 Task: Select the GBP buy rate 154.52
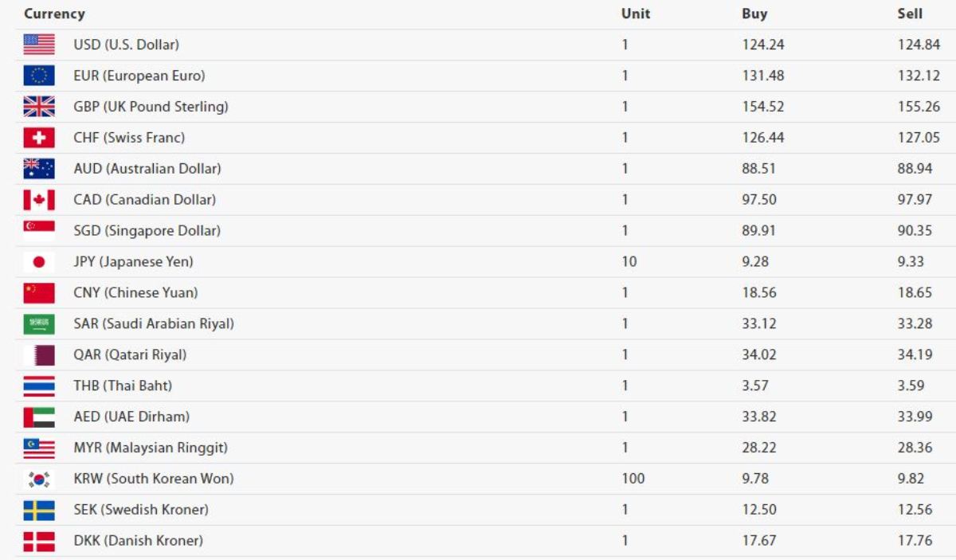pos(763,107)
